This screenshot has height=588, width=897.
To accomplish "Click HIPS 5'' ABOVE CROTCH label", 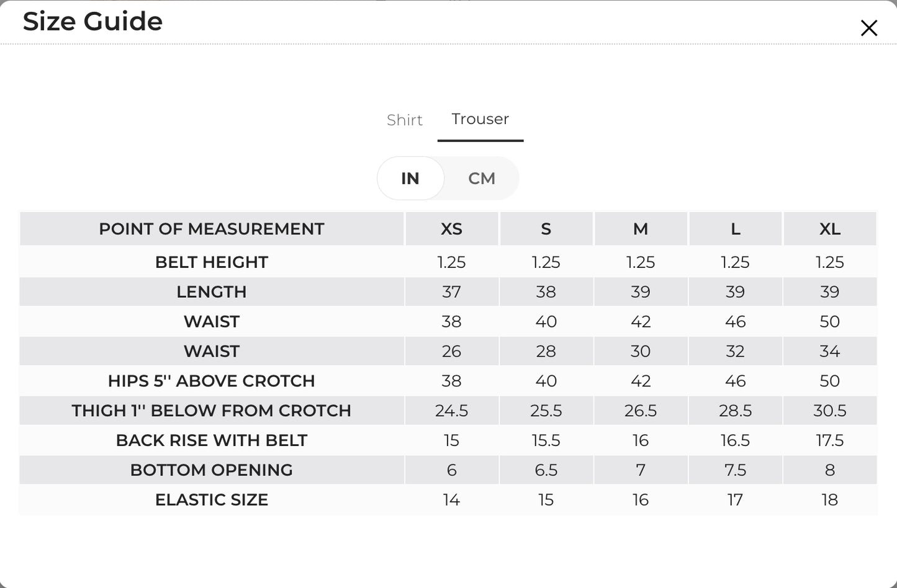I will 212,381.
